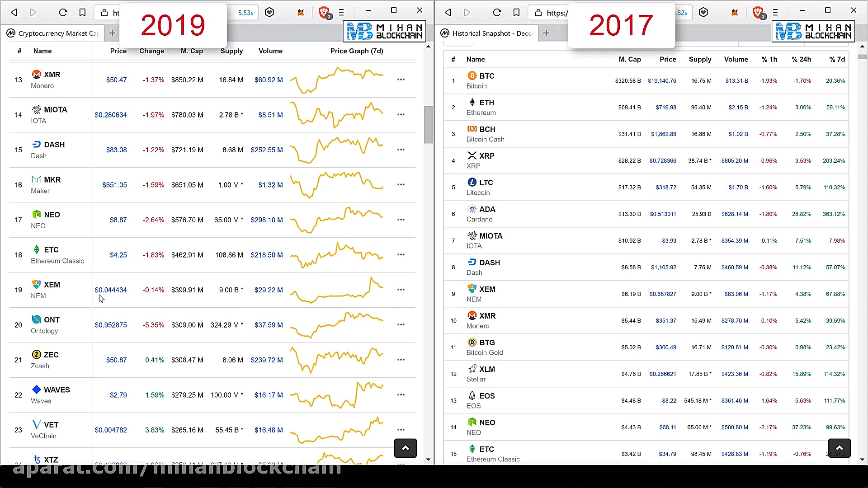Open the three-dot menu for Monero row
Image resolution: width=868 pixels, height=488 pixels.
coord(401,80)
